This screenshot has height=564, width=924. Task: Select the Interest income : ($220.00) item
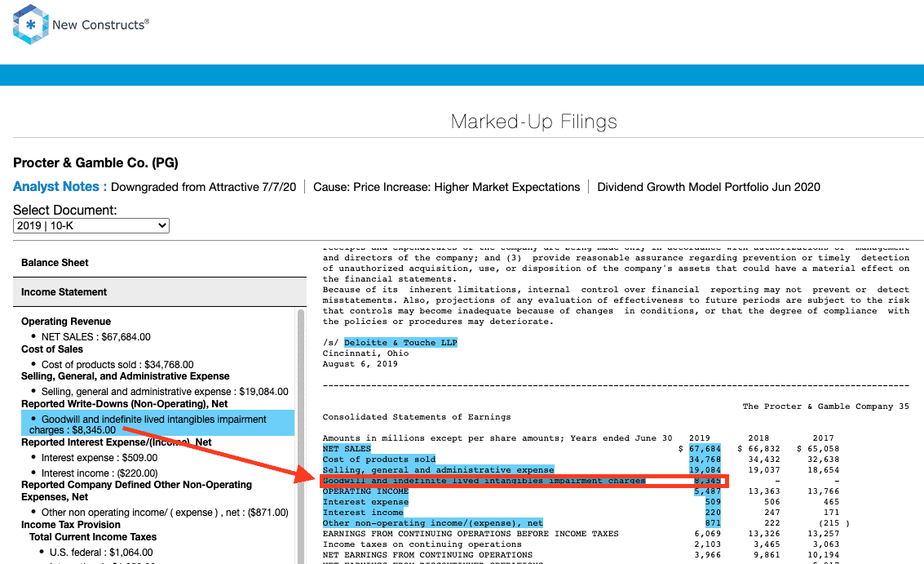click(x=99, y=473)
